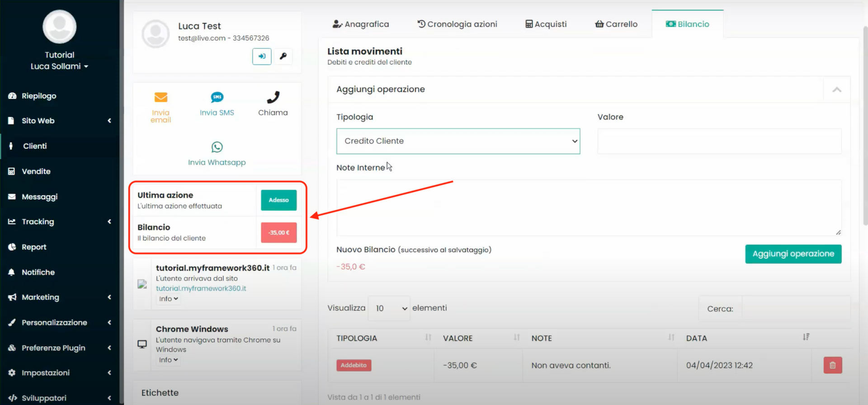Image resolution: width=868 pixels, height=405 pixels.
Task: Click the Aggiungi operazione button
Action: click(x=793, y=254)
